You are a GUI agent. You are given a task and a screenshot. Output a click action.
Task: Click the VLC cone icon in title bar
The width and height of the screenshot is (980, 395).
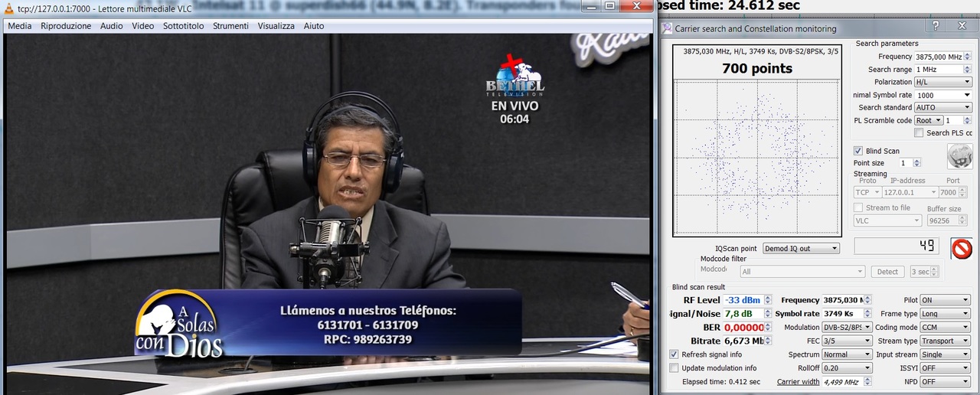[8, 7]
